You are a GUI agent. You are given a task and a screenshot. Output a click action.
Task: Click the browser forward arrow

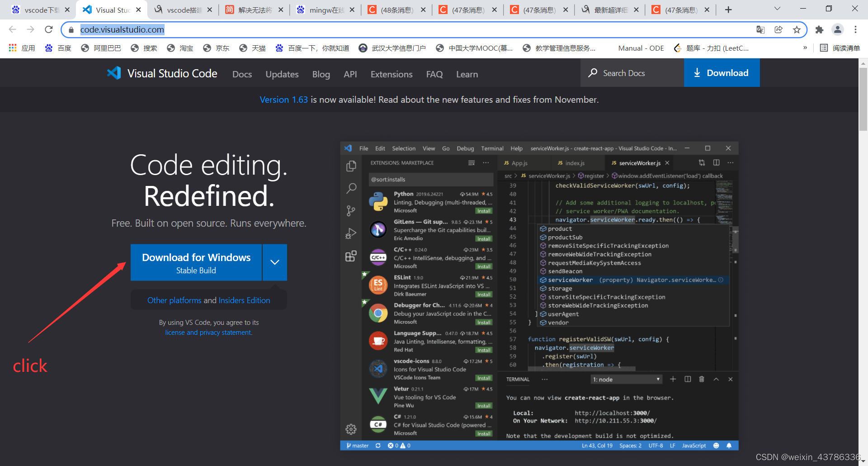pyautogui.click(x=30, y=29)
